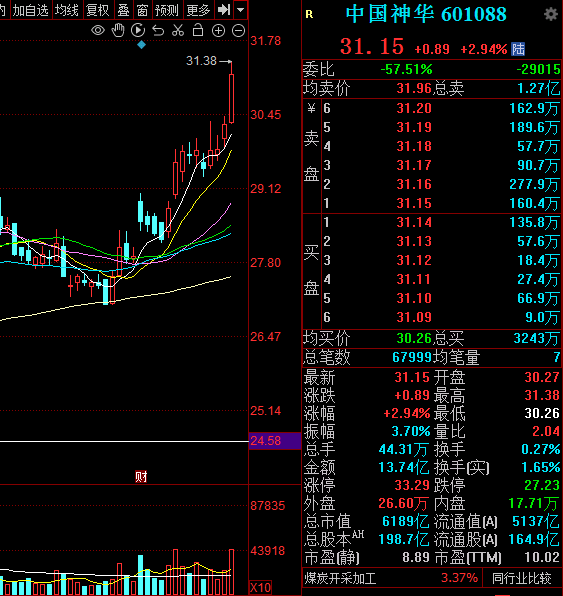Click the 复权 toolbar item
The image size is (563, 596).
(x=97, y=10)
